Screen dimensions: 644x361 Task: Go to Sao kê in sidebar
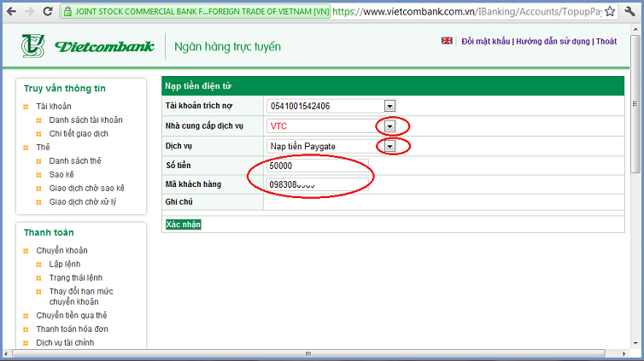click(62, 175)
